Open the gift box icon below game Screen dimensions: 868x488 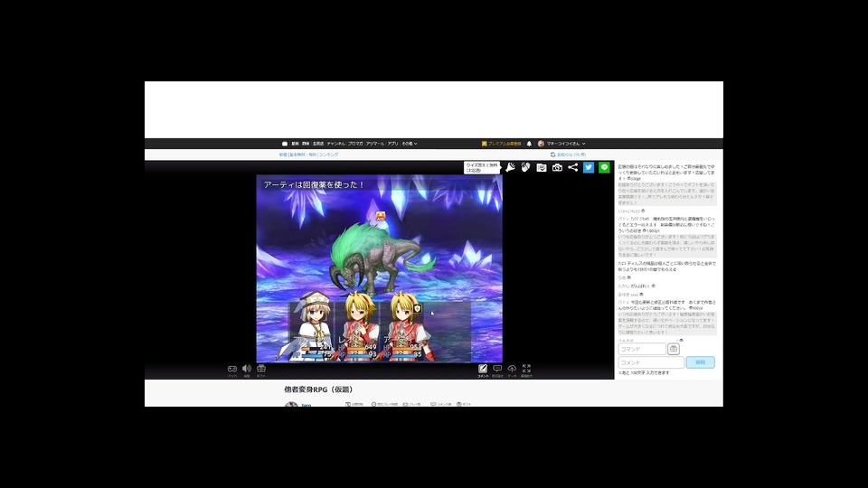pos(261,369)
